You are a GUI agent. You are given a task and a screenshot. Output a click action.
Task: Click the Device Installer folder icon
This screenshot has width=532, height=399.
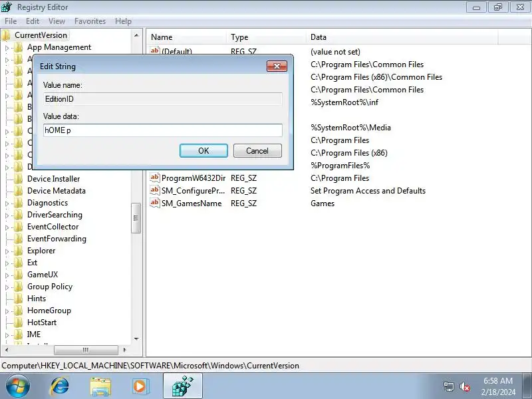click(19, 179)
